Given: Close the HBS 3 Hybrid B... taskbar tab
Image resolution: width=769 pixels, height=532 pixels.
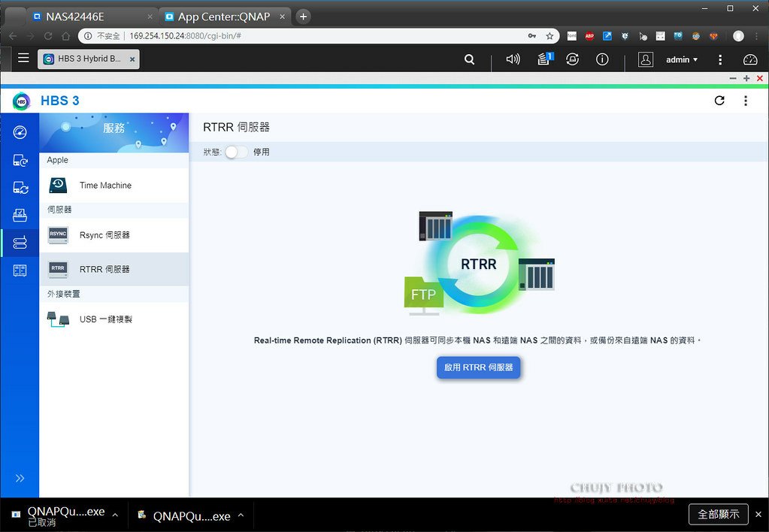Looking at the screenshot, I should [x=132, y=59].
